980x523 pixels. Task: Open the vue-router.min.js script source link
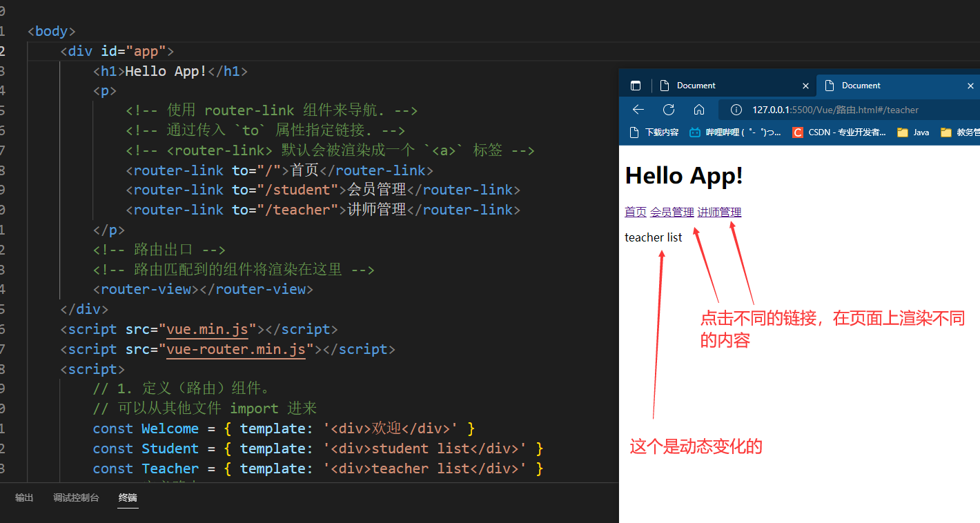(236, 349)
